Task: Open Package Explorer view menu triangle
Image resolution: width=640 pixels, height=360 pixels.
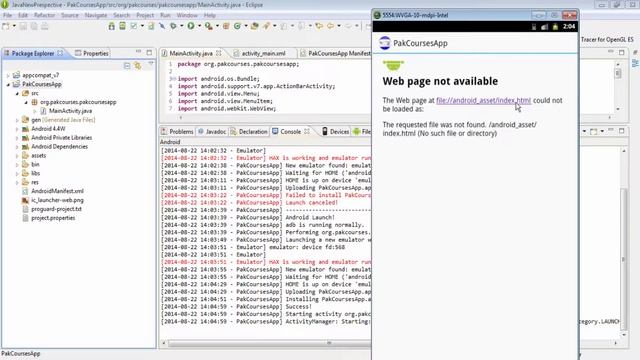Action: pos(151,64)
